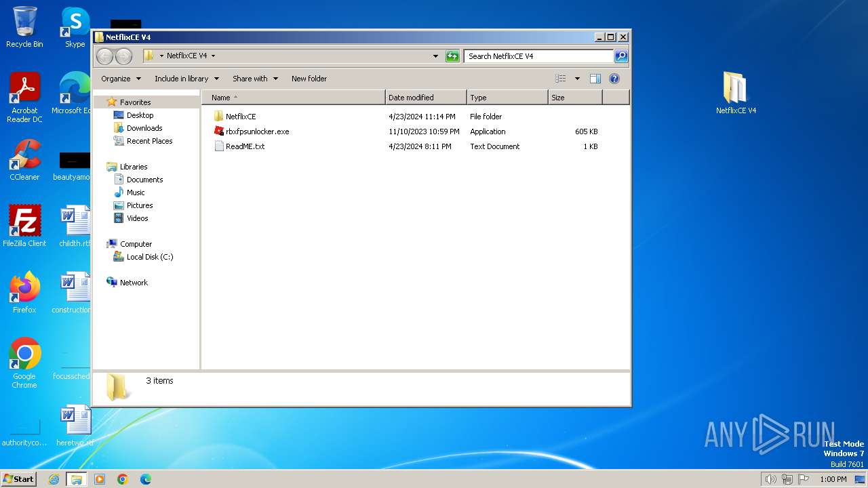
Task: Click the New folder button
Action: point(309,79)
